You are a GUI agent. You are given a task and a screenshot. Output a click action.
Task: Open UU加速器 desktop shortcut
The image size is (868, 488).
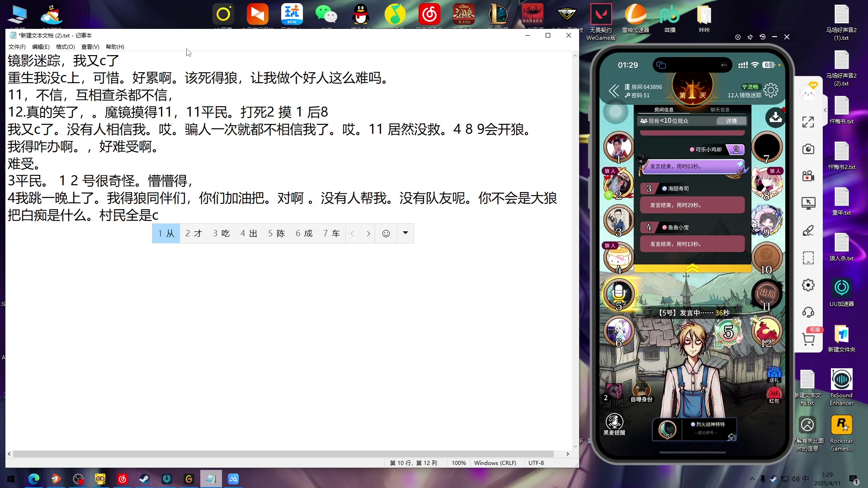pyautogui.click(x=841, y=292)
